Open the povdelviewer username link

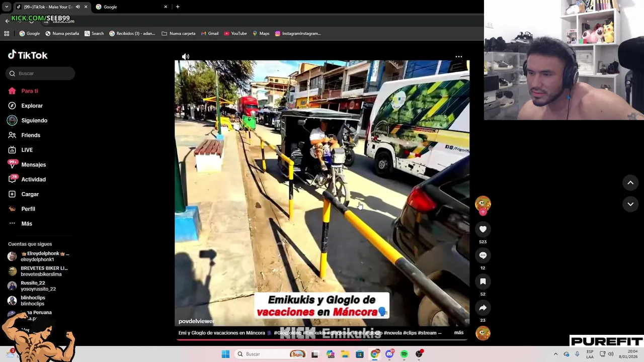point(196,321)
